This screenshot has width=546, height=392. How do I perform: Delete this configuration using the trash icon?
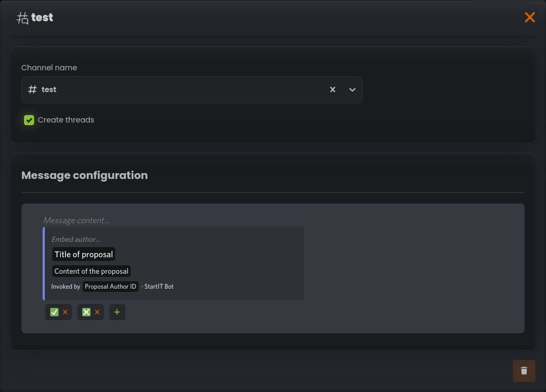click(524, 371)
